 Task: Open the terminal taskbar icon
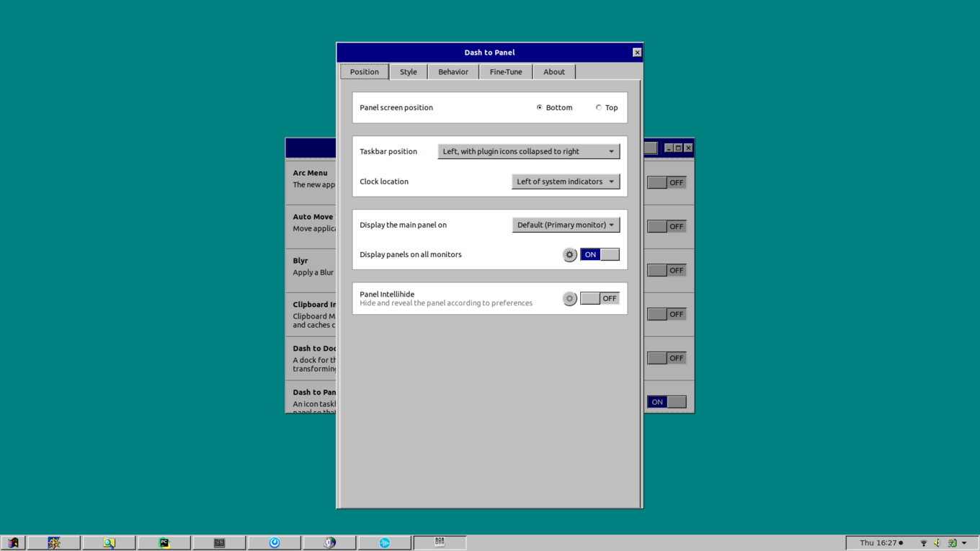(220, 543)
